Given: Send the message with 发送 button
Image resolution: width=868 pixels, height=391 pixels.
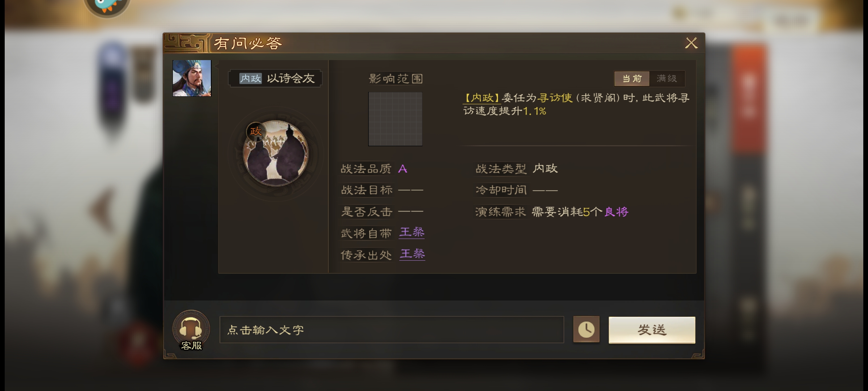Looking at the screenshot, I should (x=652, y=330).
